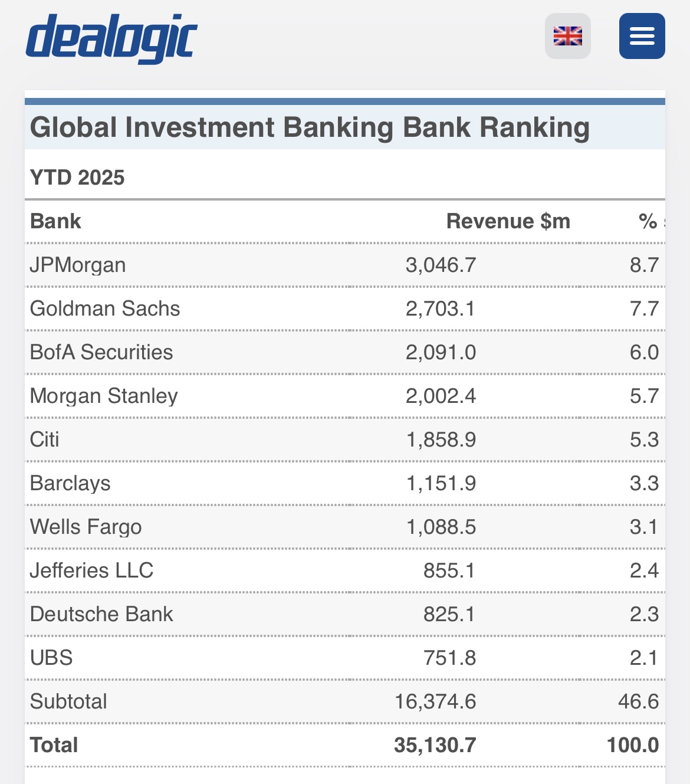Click the Goldman Sachs entry
This screenshot has width=690, height=784.
[105, 309]
